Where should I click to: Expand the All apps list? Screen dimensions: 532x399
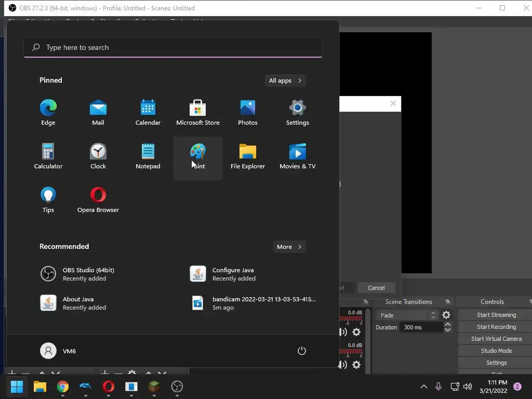[285, 81]
